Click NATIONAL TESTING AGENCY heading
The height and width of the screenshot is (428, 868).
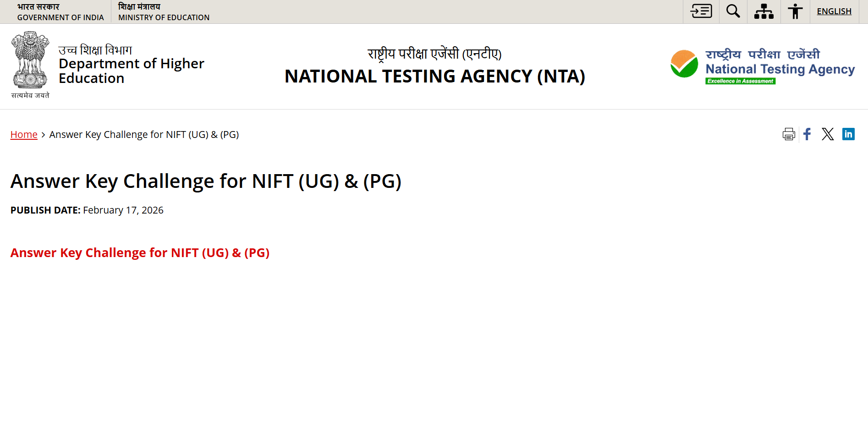tap(434, 76)
